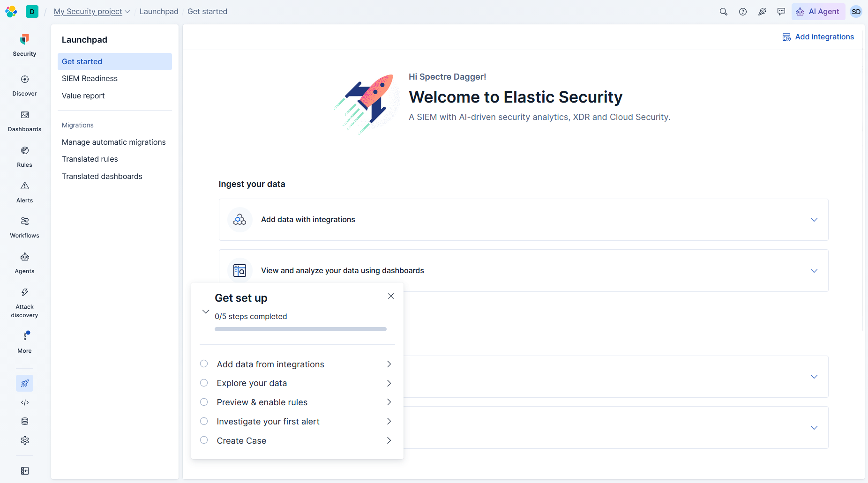Open the Discover icon in sidebar
868x483 pixels.
(25, 80)
